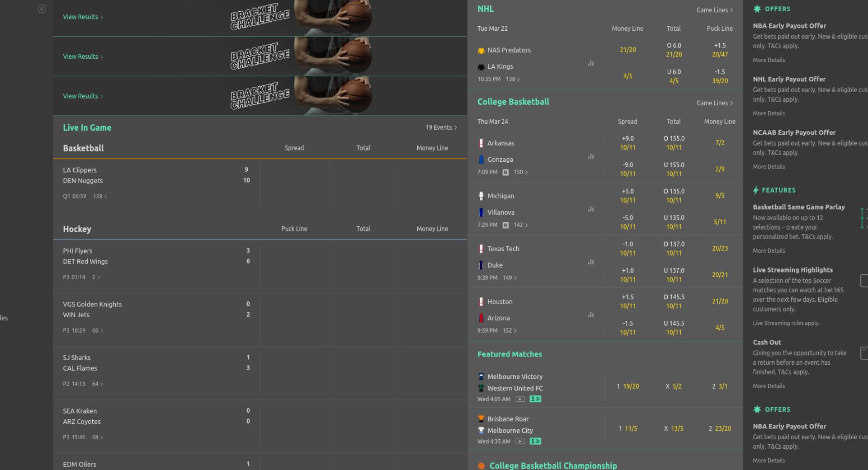This screenshot has width=868, height=470.
Task: Select NAS Predators money line 21/20
Action: pos(627,50)
